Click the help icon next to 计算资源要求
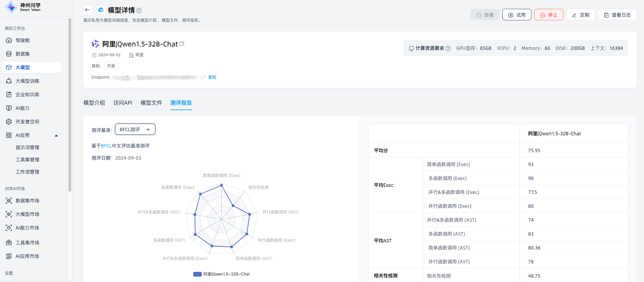The width and height of the screenshot is (644, 282). tap(448, 48)
